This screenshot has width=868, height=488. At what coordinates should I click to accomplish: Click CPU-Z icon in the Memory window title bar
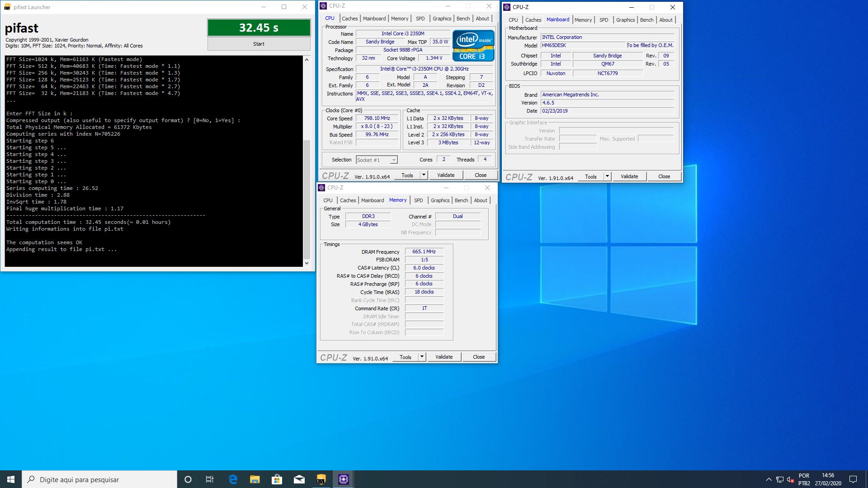coord(321,188)
